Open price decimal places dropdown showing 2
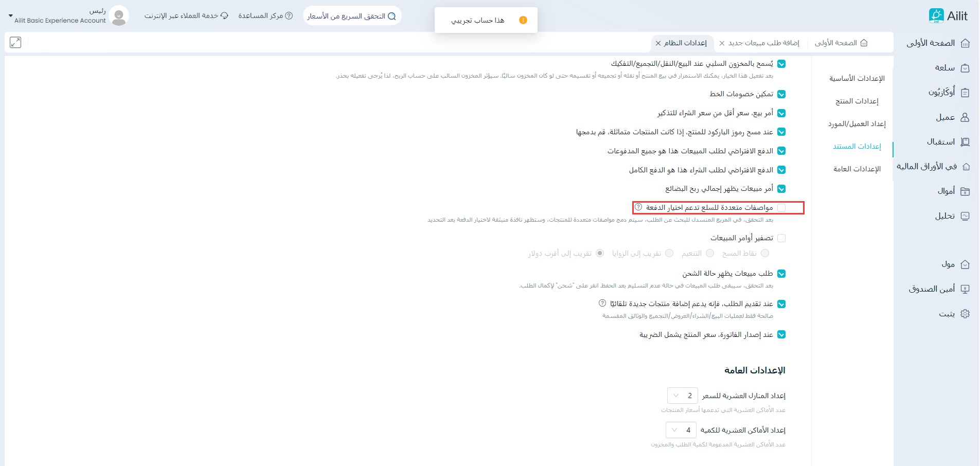Viewport: 980px width, 466px height. (x=682, y=396)
